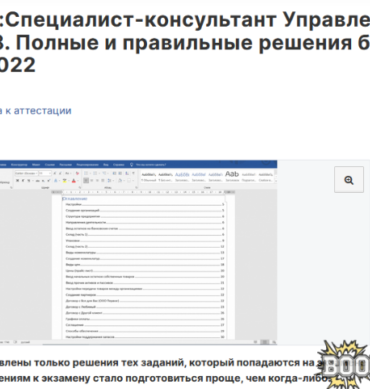The height and width of the screenshot is (389, 370).
Task: Click the yellow text highlight icon
Action: (x=64, y=180)
